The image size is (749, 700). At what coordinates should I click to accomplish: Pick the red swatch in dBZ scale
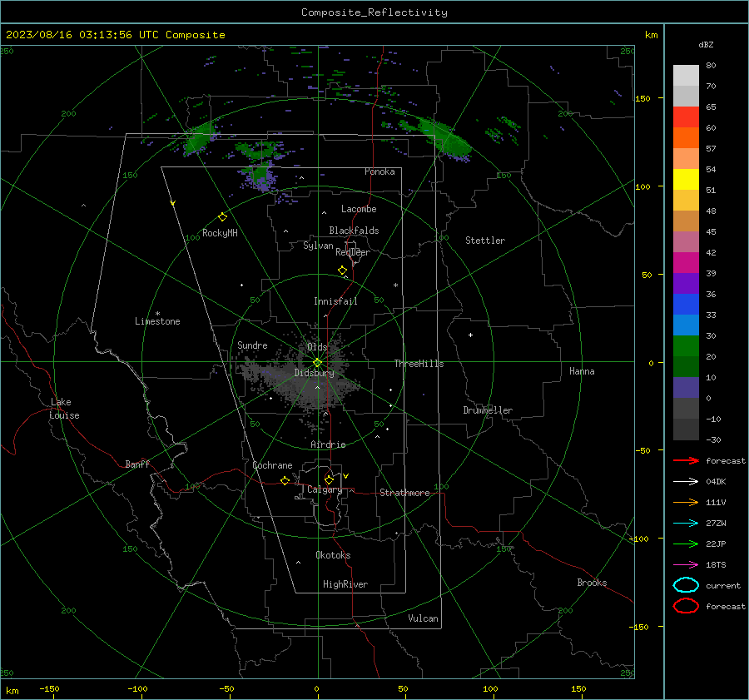point(686,117)
